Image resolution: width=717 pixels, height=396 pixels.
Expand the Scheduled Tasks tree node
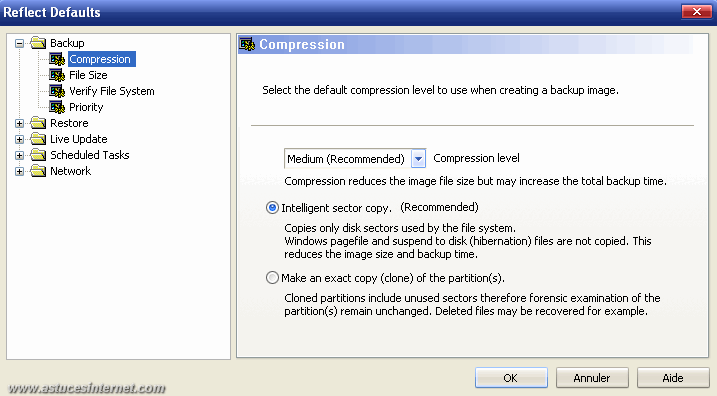[19, 155]
